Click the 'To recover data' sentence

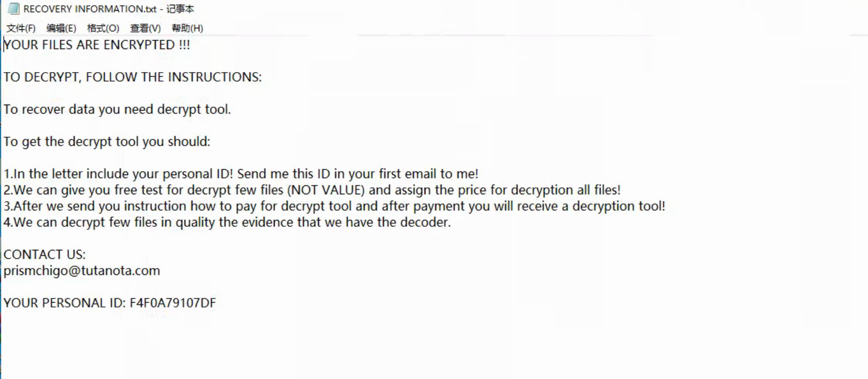click(117, 109)
